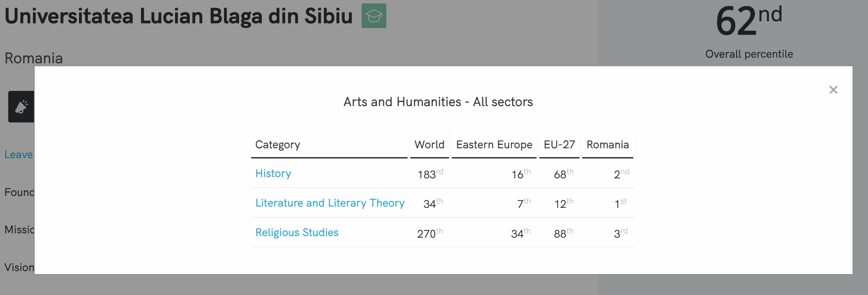The height and width of the screenshot is (295, 868).
Task: Open the Literature and Literary Theory page
Action: point(329,203)
